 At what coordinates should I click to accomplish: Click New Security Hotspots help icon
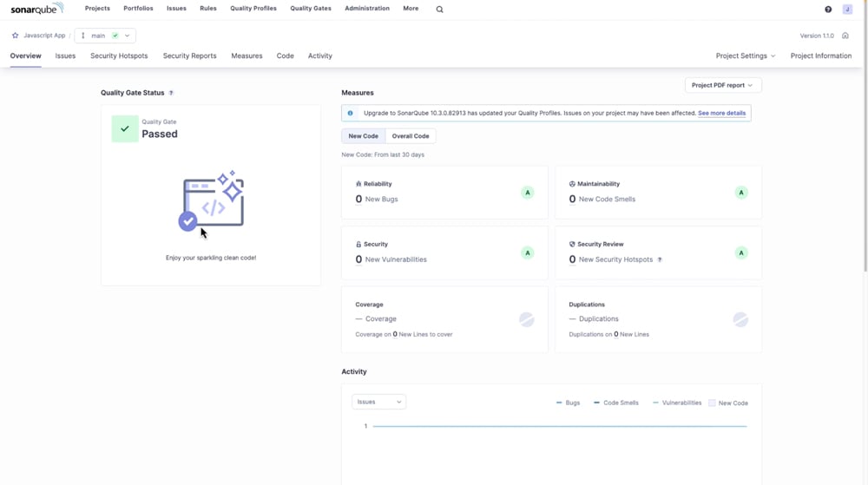[660, 259]
